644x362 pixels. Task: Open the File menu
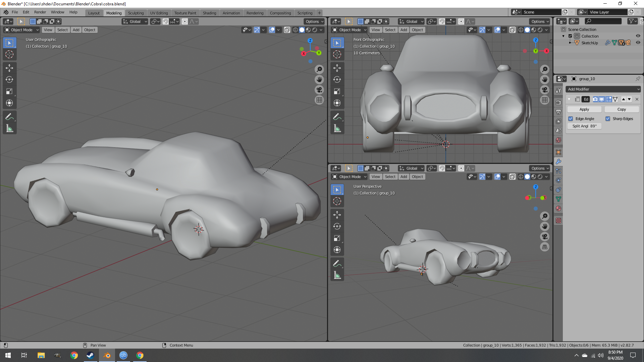[x=15, y=12]
